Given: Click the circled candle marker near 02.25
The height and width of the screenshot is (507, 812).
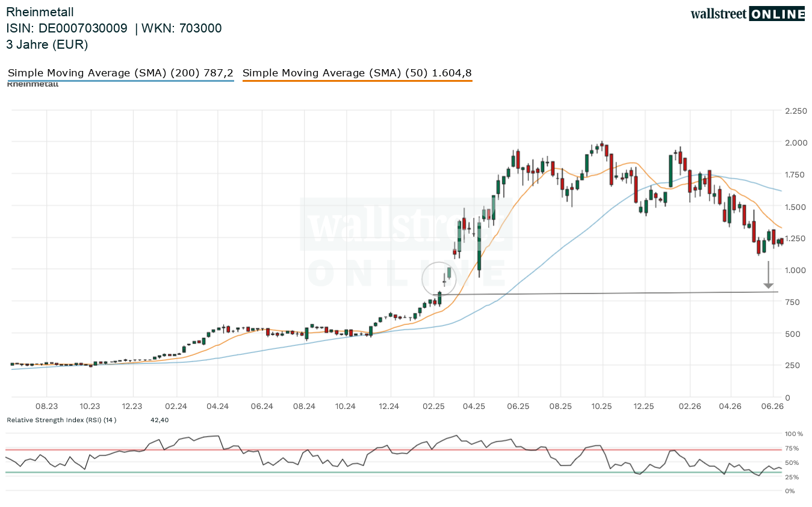Looking at the screenshot, I should pyautogui.click(x=439, y=278).
